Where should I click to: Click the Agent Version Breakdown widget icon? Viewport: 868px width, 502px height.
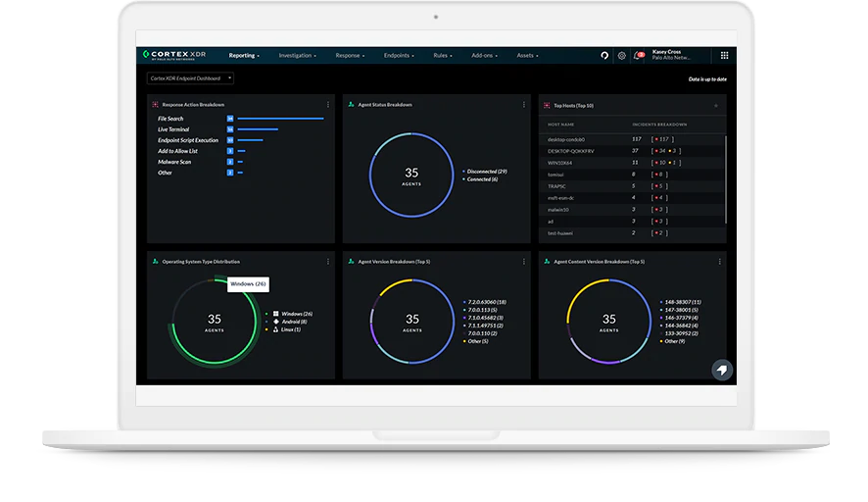coord(351,262)
